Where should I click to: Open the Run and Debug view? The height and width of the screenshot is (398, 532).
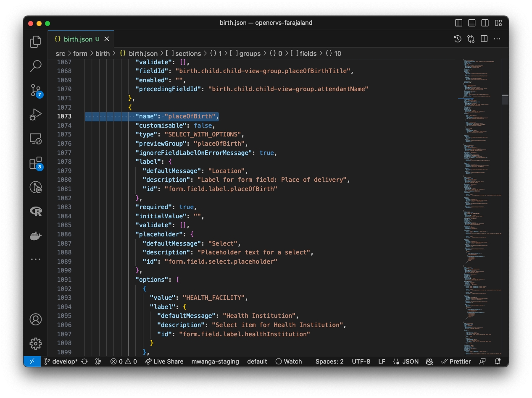36,114
